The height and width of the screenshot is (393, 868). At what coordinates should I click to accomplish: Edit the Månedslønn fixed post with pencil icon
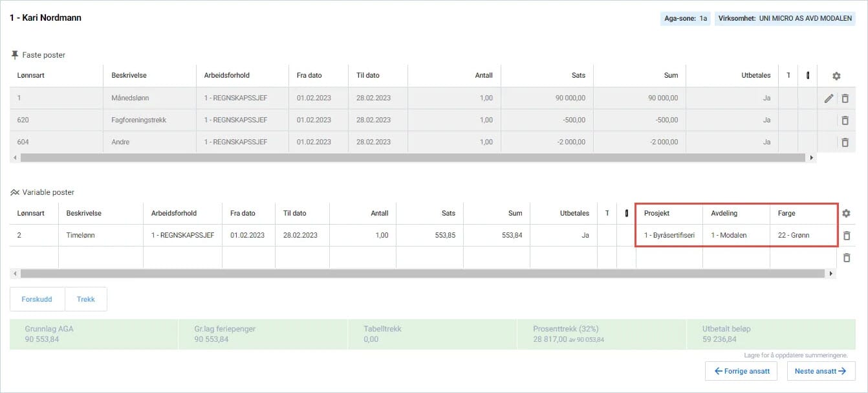pos(829,98)
